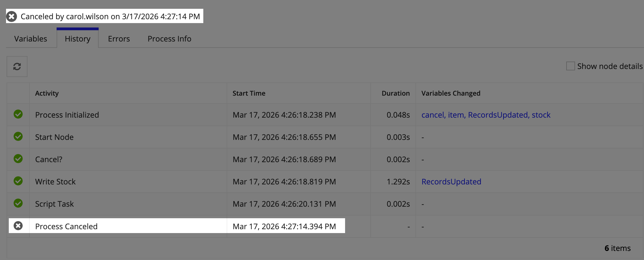The width and height of the screenshot is (644, 260).
Task: Select the History tab
Action: (x=78, y=39)
